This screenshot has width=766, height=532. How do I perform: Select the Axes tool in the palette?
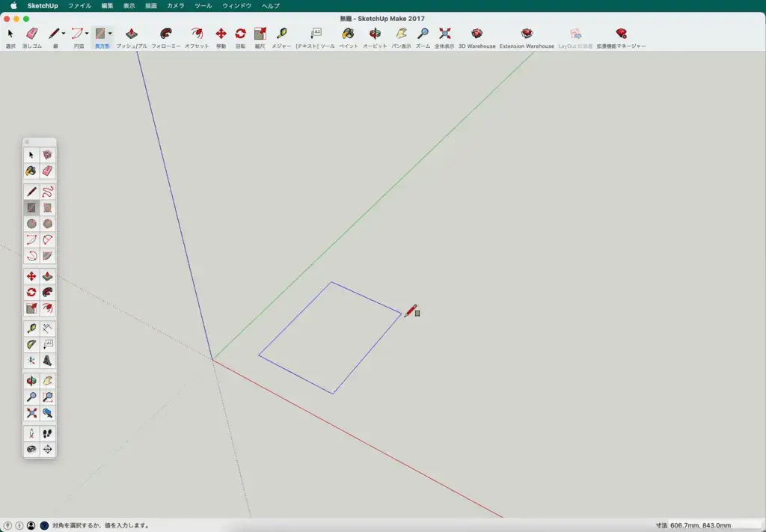(x=31, y=361)
